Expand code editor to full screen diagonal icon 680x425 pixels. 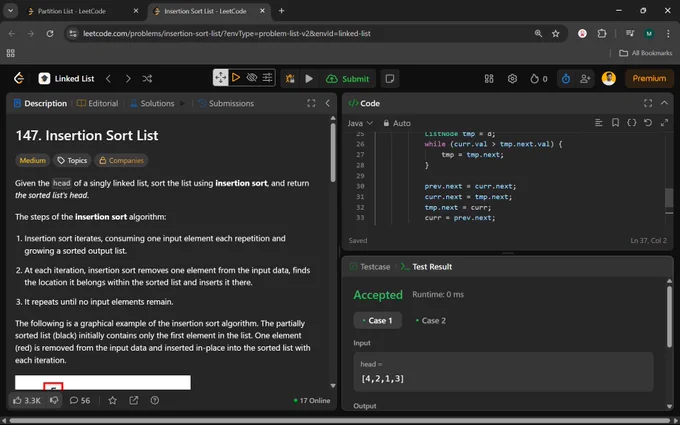point(664,123)
